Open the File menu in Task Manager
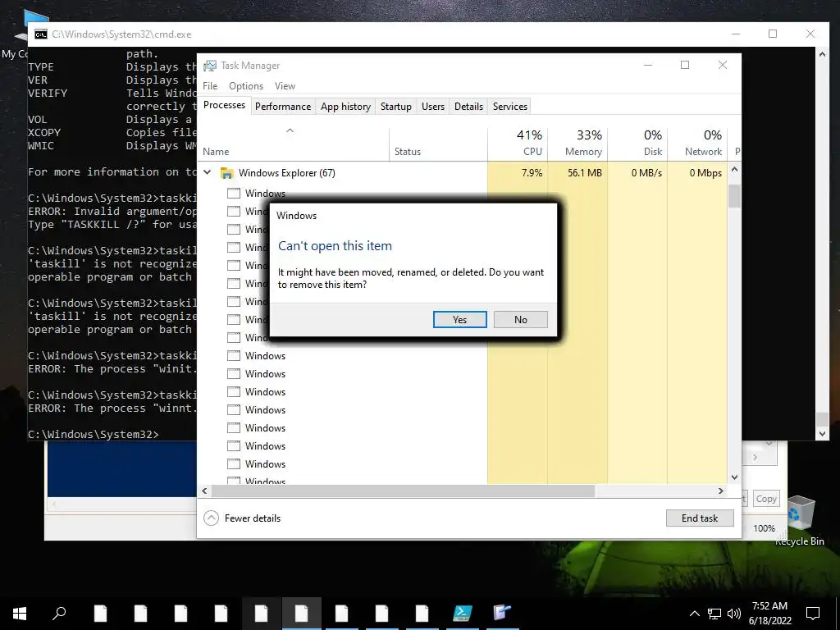 click(x=210, y=86)
